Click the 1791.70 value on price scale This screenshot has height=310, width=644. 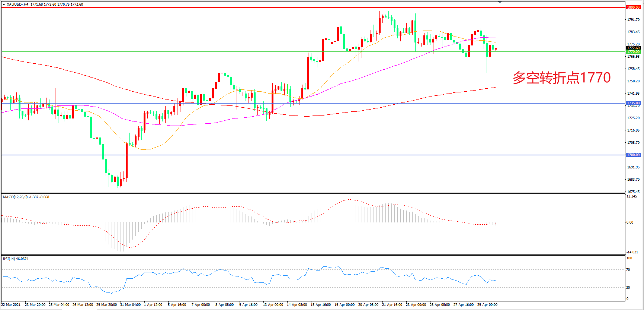633,20
